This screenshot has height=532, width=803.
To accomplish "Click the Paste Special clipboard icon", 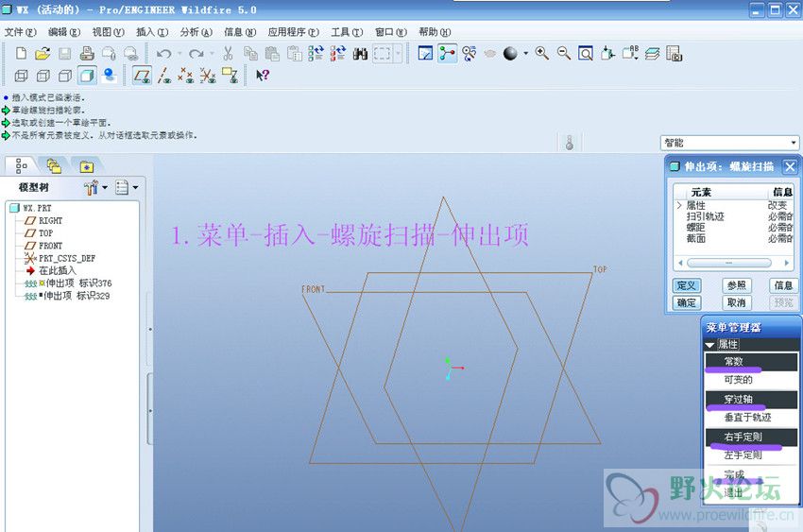I will pyautogui.click(x=295, y=53).
